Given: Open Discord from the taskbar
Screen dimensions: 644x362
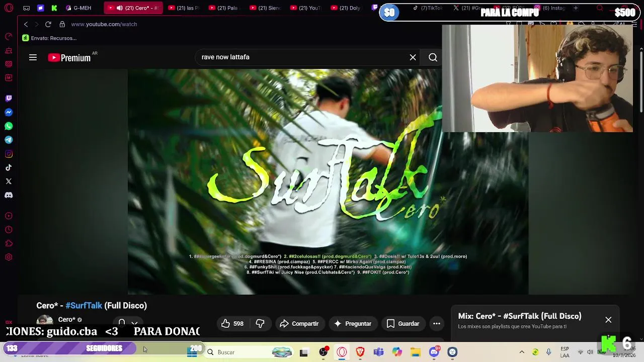Looking at the screenshot, I should point(434,352).
